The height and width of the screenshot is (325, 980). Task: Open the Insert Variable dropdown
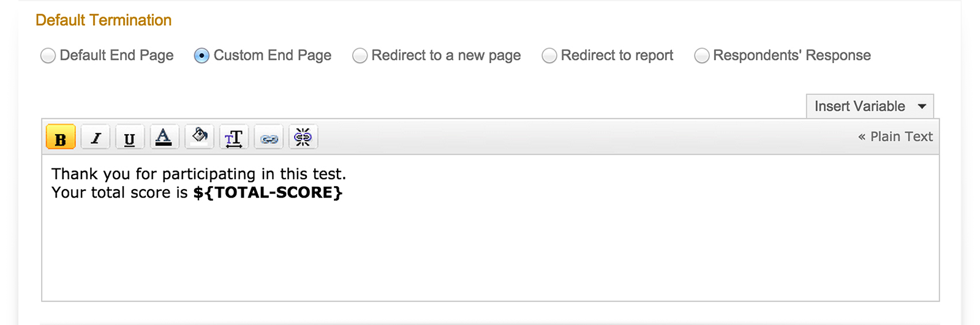[870, 106]
